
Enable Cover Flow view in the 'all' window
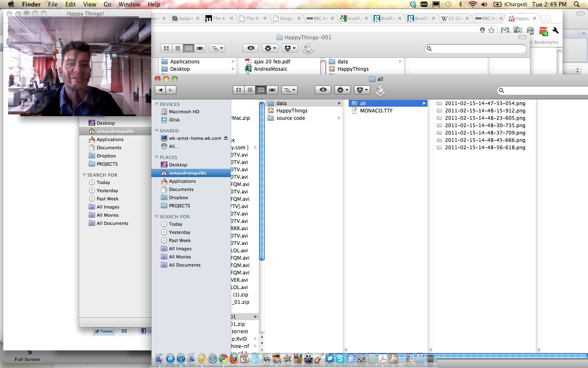tap(272, 90)
